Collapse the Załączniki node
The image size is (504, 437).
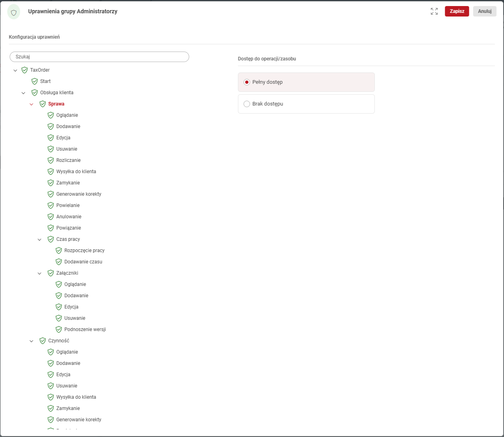[x=39, y=273]
